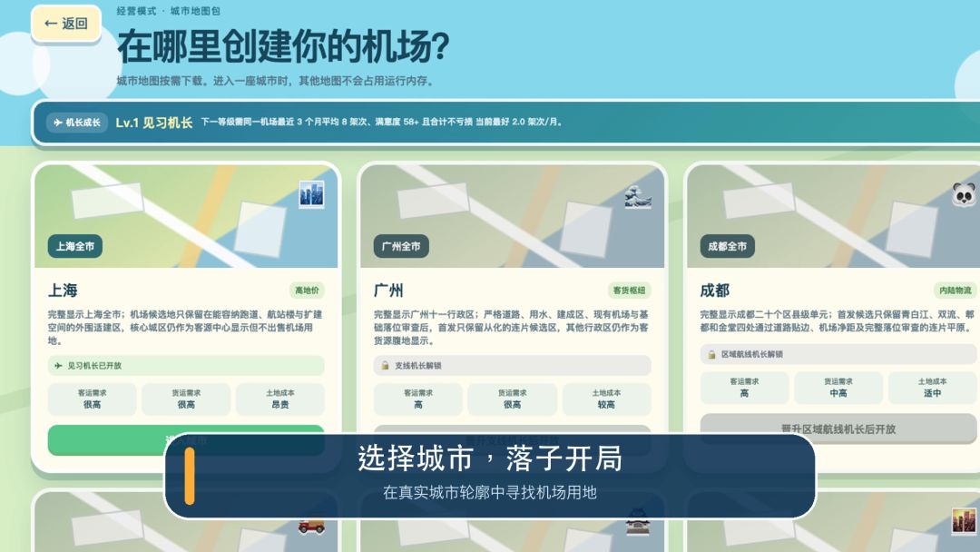
Task: Click Guangzhou 土地成本 较高 stat tile
Action: click(x=606, y=399)
